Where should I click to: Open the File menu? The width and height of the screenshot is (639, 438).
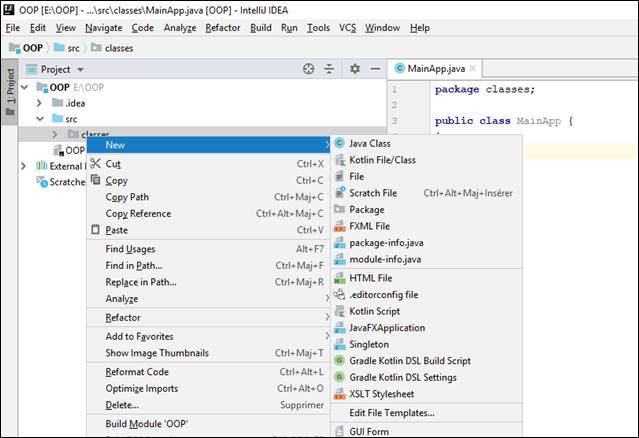[13, 28]
